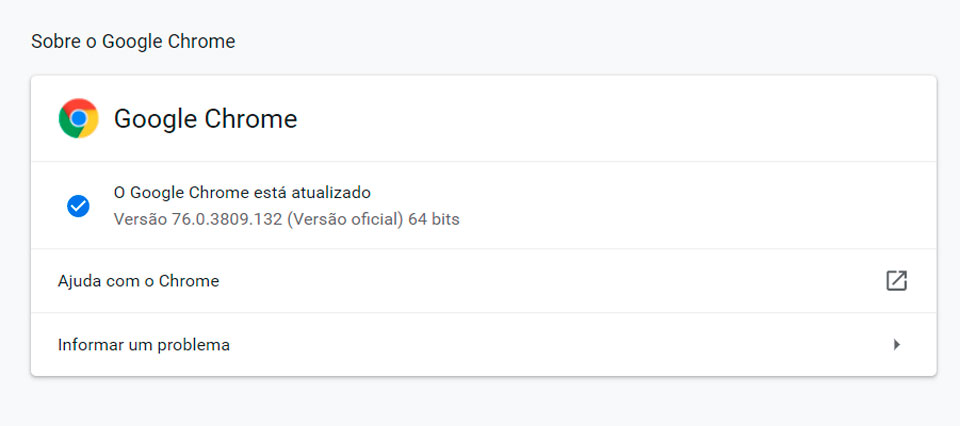This screenshot has height=426, width=960.
Task: Click empty space right of the Google Chrome title
Action: 612,119
